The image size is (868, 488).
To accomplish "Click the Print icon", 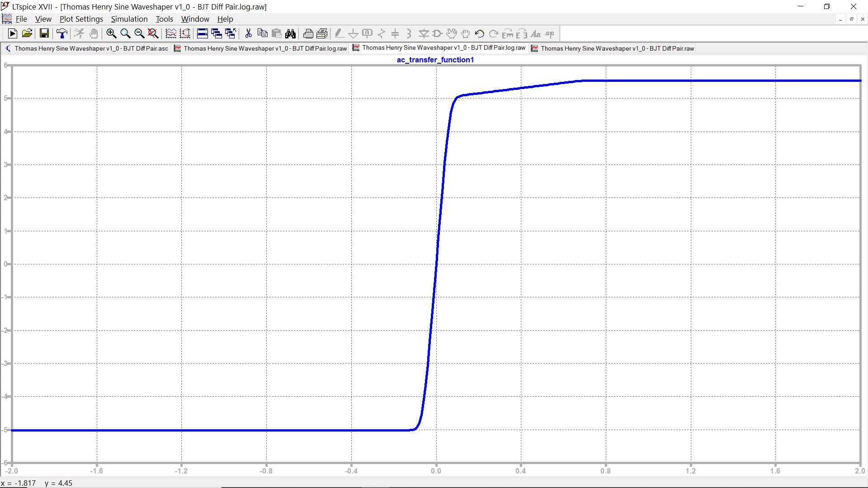I will tap(308, 33).
